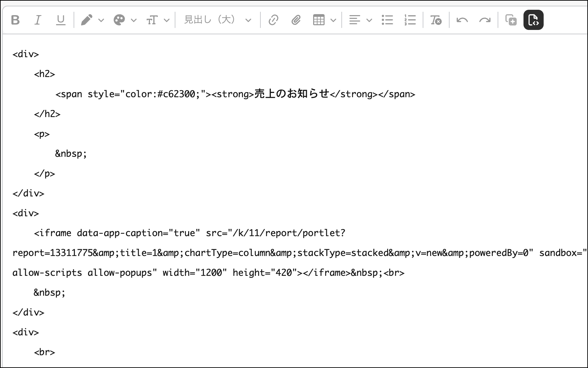
Task: Insert a link with the chain icon
Action: tap(273, 20)
